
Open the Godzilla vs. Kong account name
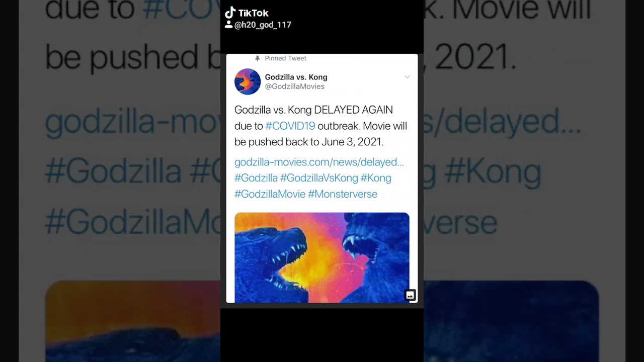coord(296,77)
